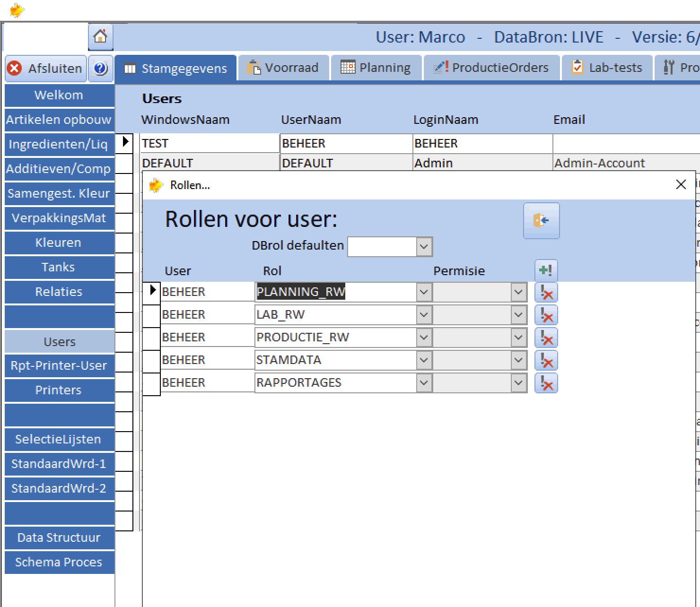Switch to the Planning tab
This screenshot has width=700, height=607.
pos(376,67)
